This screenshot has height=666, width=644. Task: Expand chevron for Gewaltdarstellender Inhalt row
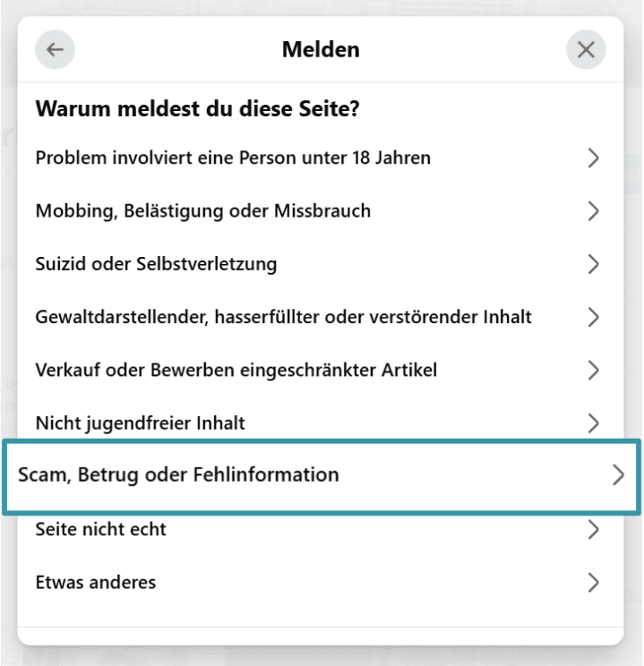tap(592, 316)
